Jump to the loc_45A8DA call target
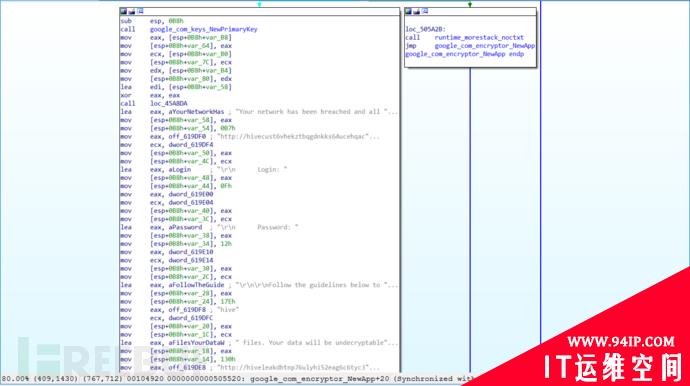This screenshot has width=690, height=386. coord(169,103)
